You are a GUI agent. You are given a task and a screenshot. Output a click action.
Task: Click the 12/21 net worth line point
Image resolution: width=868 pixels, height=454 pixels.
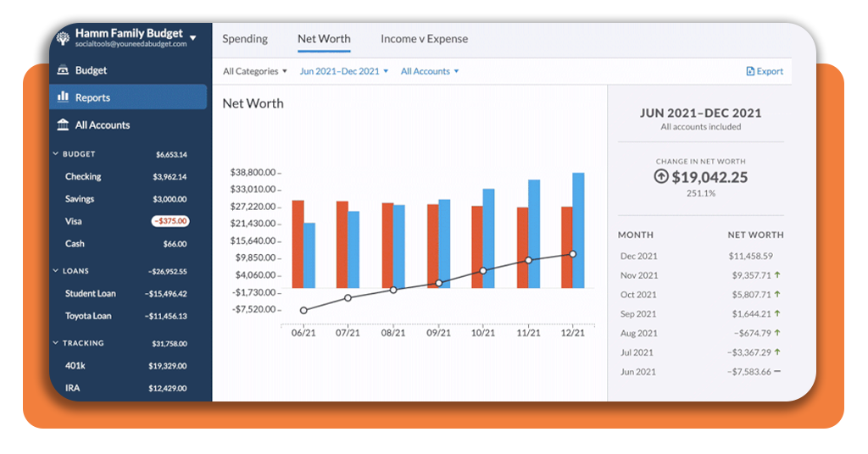[x=573, y=254]
